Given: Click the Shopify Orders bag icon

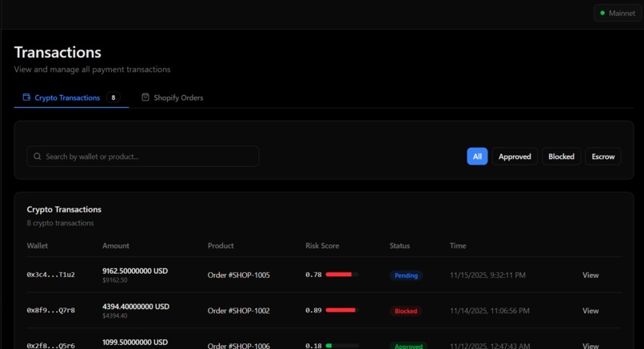Looking at the screenshot, I should tap(145, 97).
